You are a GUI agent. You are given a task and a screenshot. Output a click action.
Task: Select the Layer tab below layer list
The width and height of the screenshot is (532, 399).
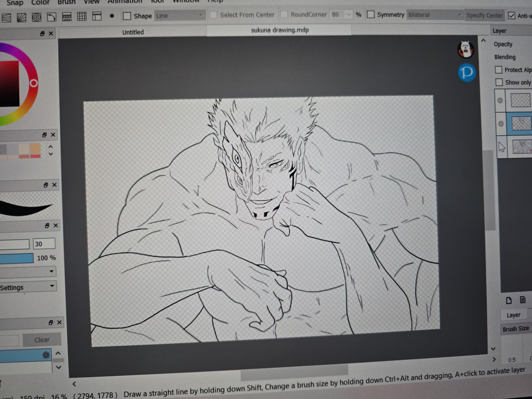514,315
